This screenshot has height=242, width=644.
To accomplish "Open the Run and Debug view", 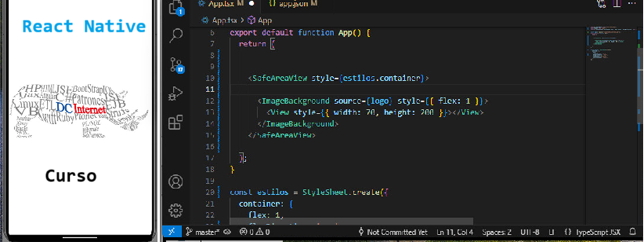I will tap(175, 94).
